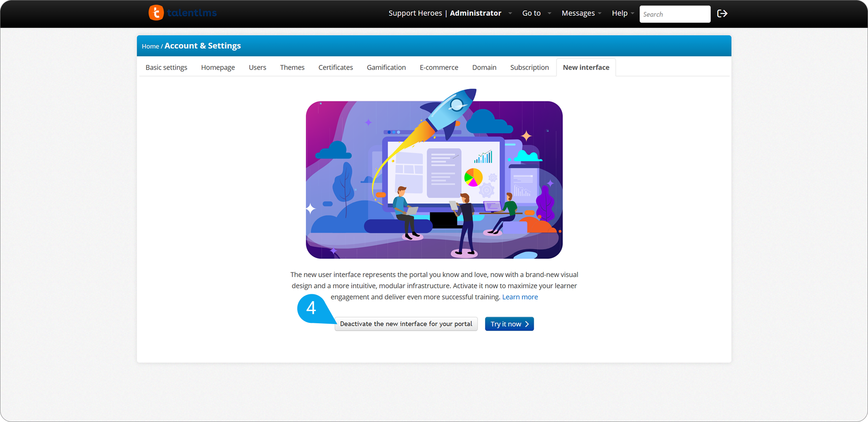The image size is (868, 422).
Task: Open the Help dropdown menu
Action: tap(623, 13)
